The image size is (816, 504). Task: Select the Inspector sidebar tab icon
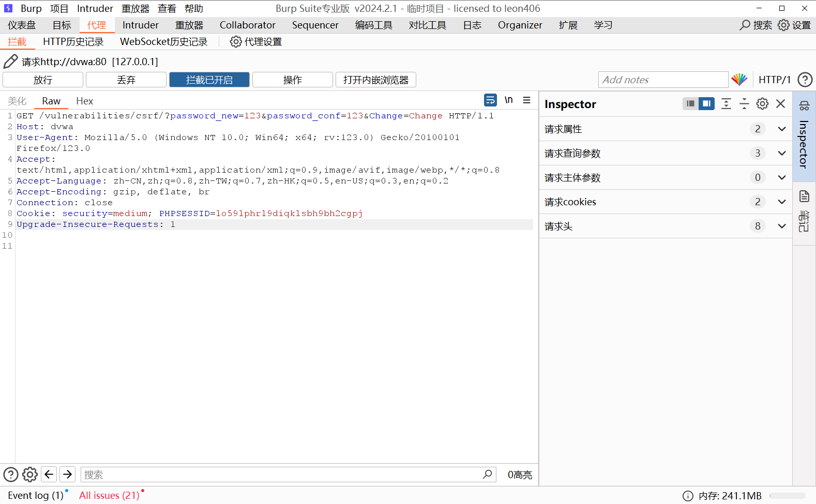804,106
